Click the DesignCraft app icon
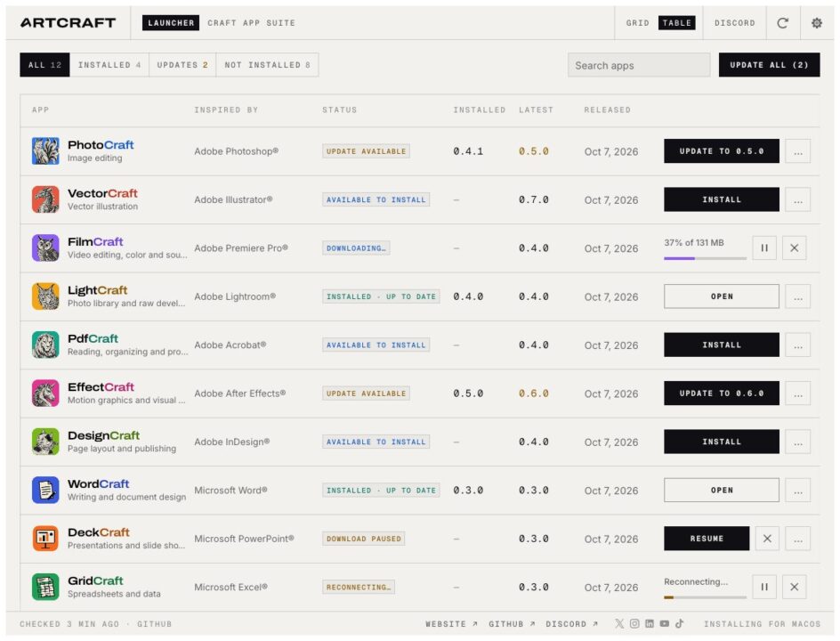The height and width of the screenshot is (641, 840). pyautogui.click(x=45, y=442)
